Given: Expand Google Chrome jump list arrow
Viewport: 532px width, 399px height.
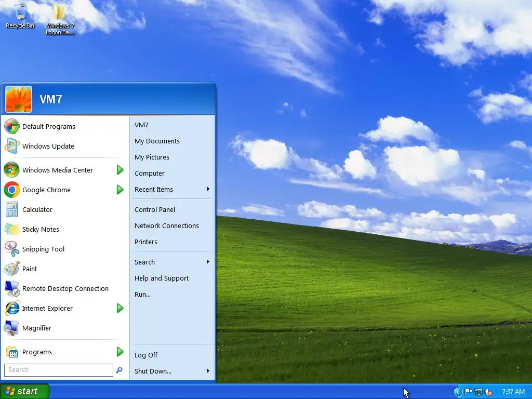Looking at the screenshot, I should point(120,190).
